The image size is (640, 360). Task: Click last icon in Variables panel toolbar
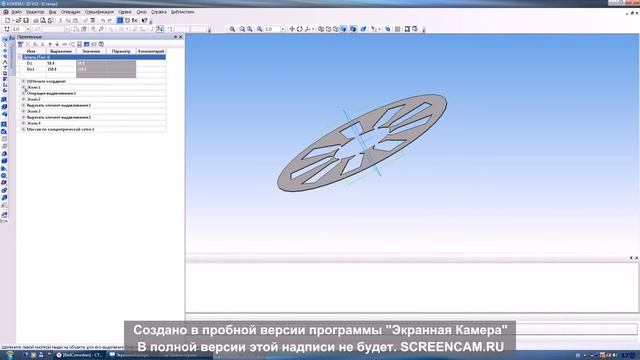(x=101, y=44)
